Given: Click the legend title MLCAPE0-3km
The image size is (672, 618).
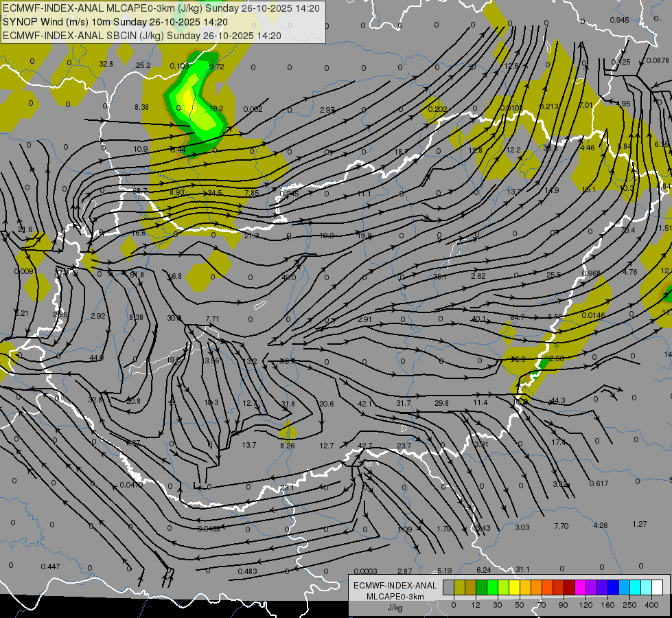Looking at the screenshot, I should coord(395,597).
